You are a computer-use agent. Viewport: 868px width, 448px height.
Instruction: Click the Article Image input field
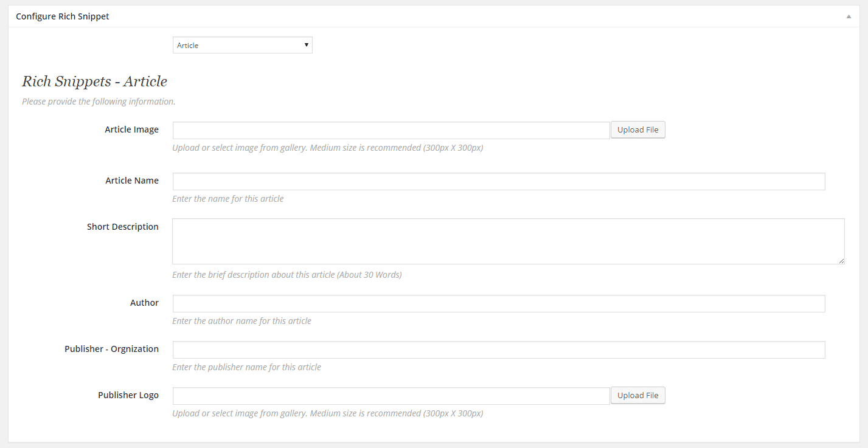tap(391, 130)
